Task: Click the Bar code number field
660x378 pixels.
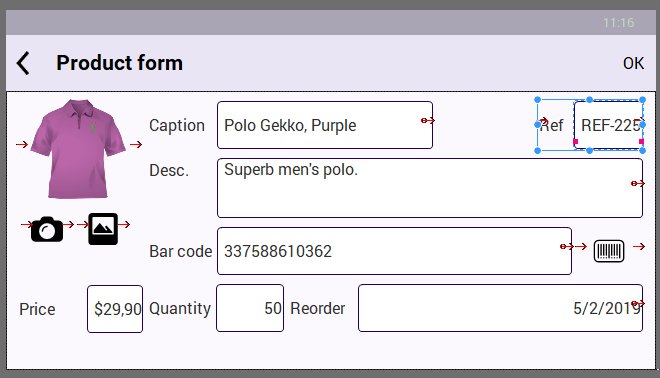Action: point(394,251)
